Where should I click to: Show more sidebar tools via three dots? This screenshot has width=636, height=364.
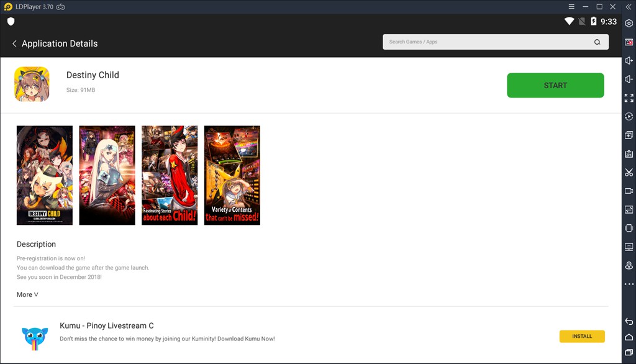click(x=629, y=284)
